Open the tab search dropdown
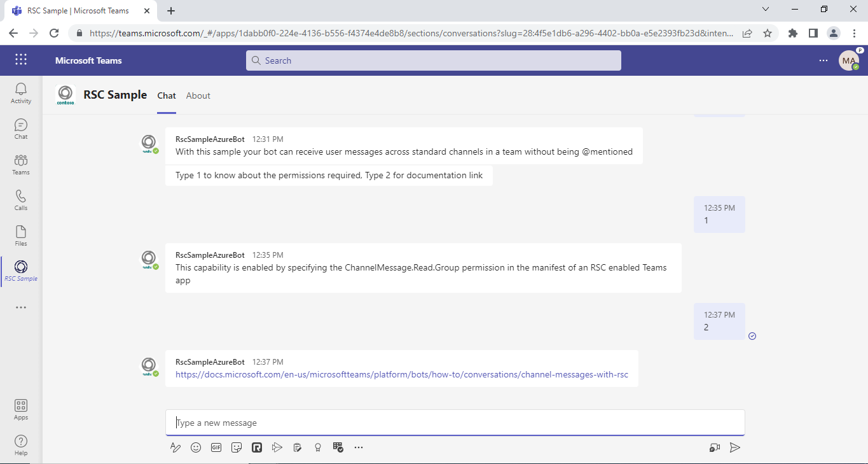 [765, 10]
